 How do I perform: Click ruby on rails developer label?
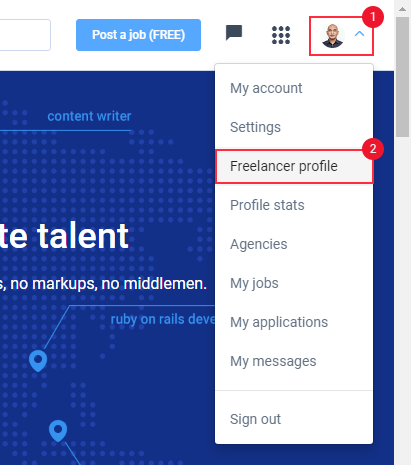pos(163,319)
